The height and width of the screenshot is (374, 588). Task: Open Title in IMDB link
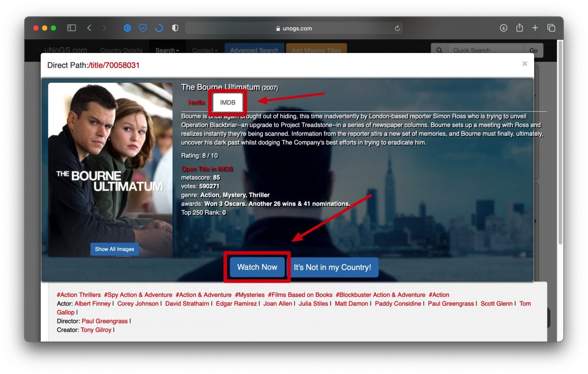(x=207, y=169)
